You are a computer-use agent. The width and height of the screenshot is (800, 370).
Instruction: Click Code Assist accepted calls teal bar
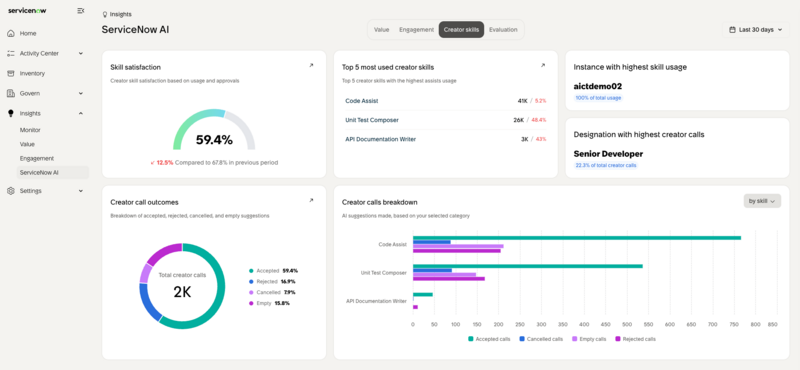click(577, 238)
